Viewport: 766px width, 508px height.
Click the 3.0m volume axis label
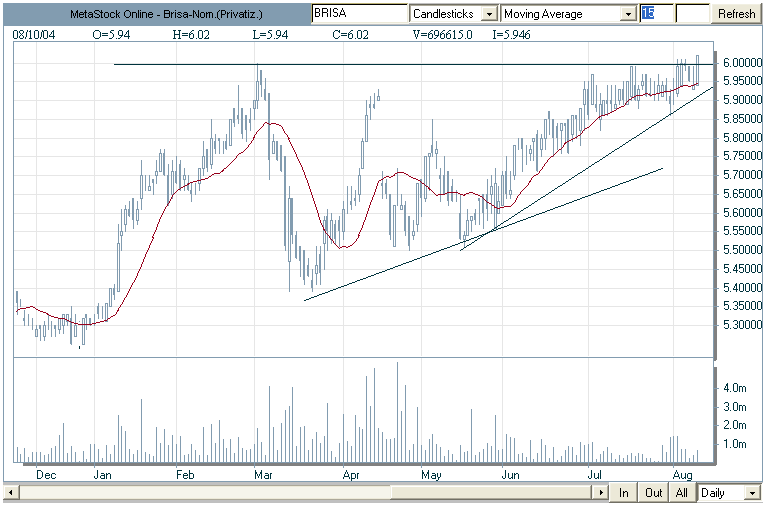pyautogui.click(x=735, y=406)
